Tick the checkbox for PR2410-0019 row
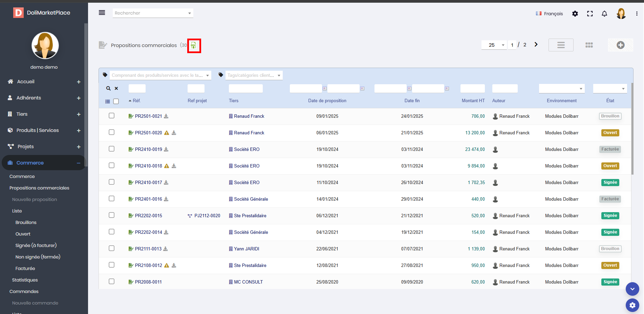Screen dimensions: 644x314 click(x=111, y=149)
